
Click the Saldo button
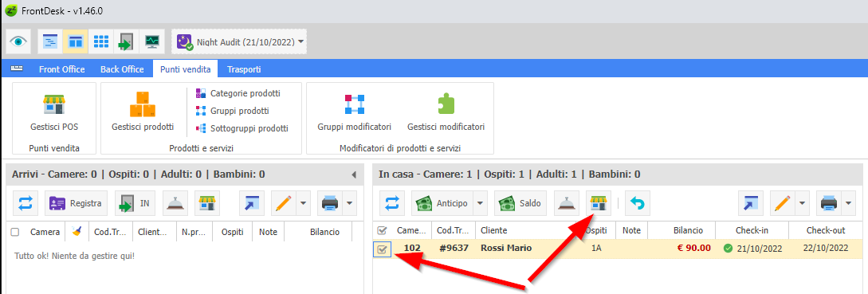[x=520, y=203]
